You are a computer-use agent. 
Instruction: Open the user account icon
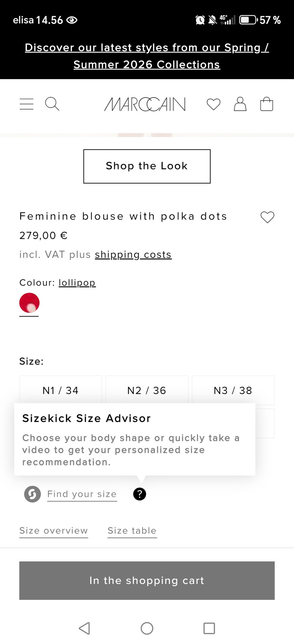[x=240, y=104]
